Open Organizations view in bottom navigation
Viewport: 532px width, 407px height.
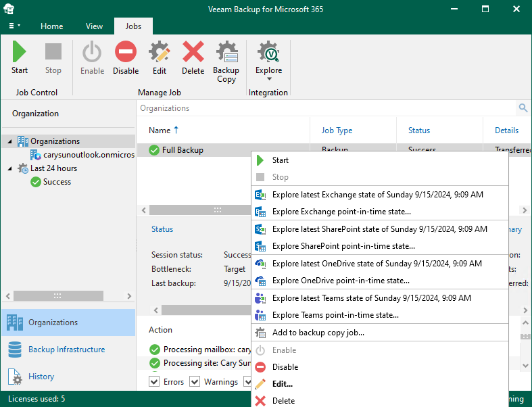pos(68,322)
